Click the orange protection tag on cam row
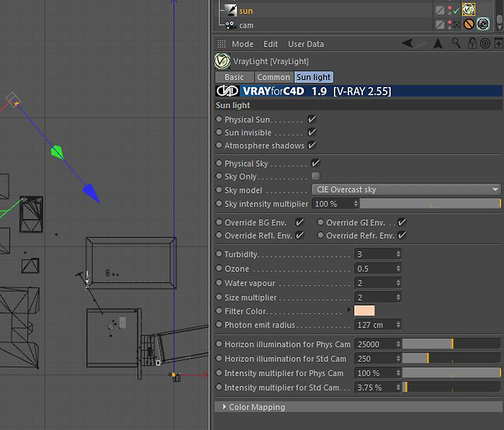504x430 pixels. pos(469,24)
